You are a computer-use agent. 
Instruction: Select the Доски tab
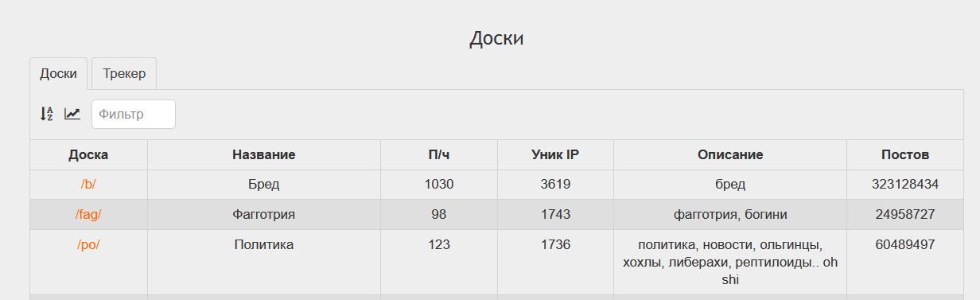coord(58,73)
